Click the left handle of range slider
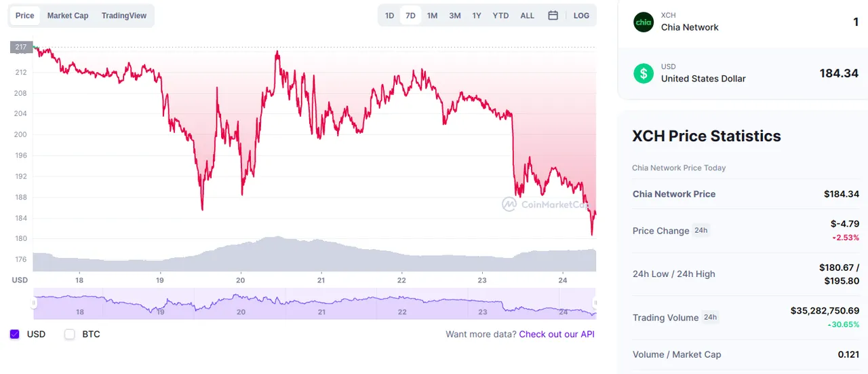 pos(34,303)
